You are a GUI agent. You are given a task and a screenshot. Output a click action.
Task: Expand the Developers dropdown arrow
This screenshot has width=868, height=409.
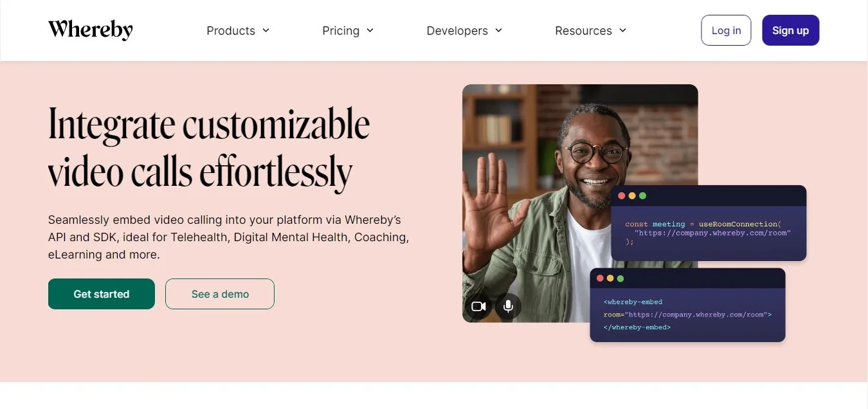498,30
